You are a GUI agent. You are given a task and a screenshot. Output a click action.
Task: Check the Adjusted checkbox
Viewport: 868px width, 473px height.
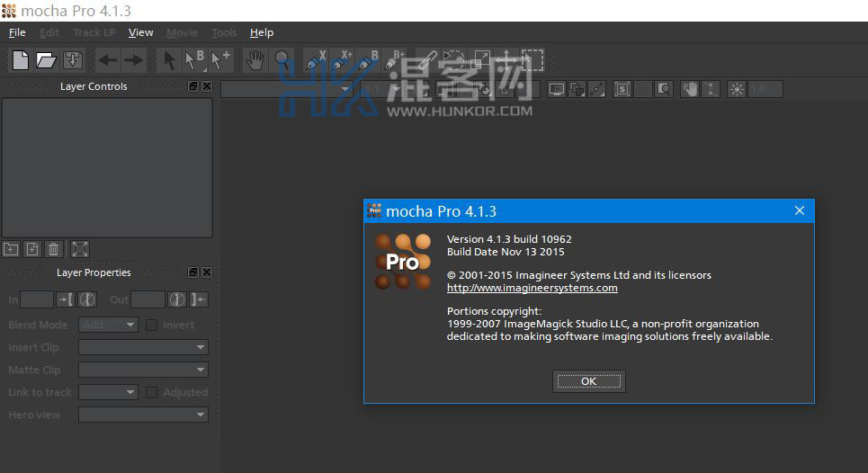coord(151,392)
